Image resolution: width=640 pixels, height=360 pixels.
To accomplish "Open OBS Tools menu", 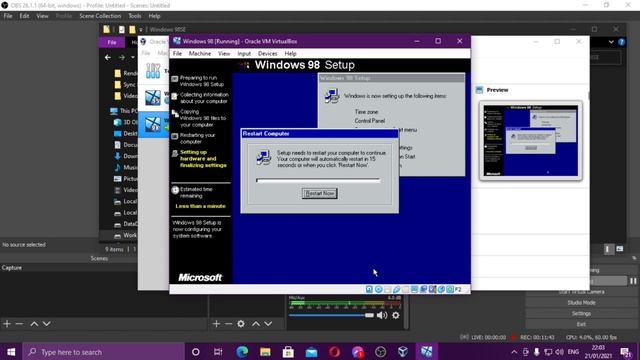I will pyautogui.click(x=135, y=16).
